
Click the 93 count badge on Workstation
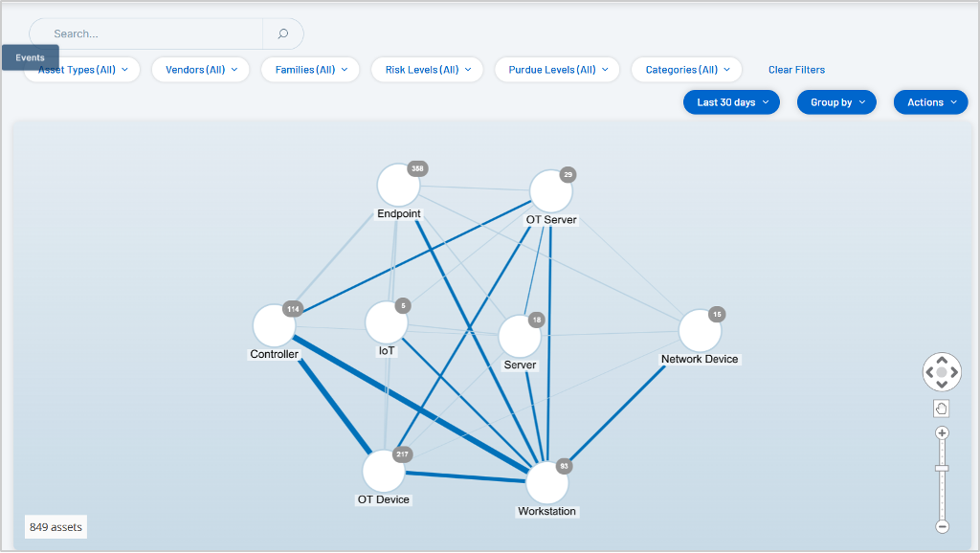pyautogui.click(x=564, y=466)
